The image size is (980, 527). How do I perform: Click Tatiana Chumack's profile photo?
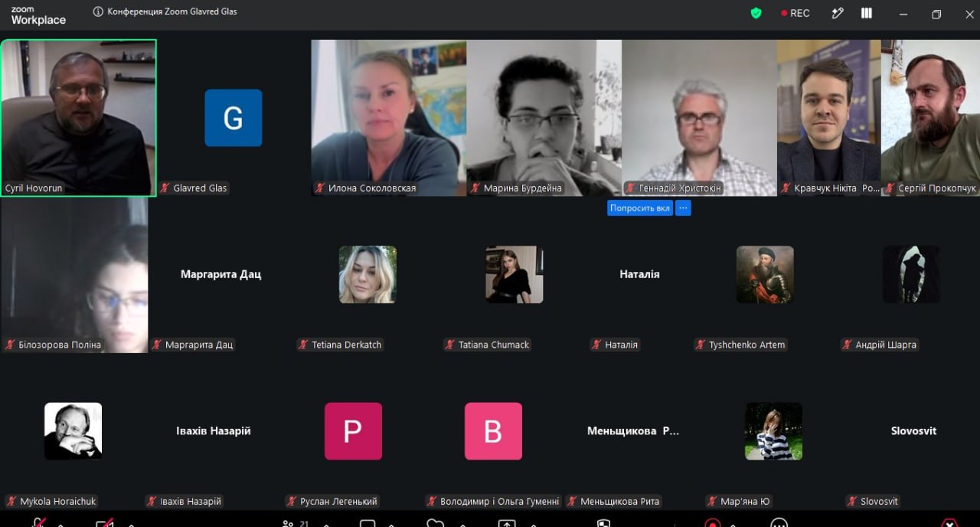coord(514,274)
